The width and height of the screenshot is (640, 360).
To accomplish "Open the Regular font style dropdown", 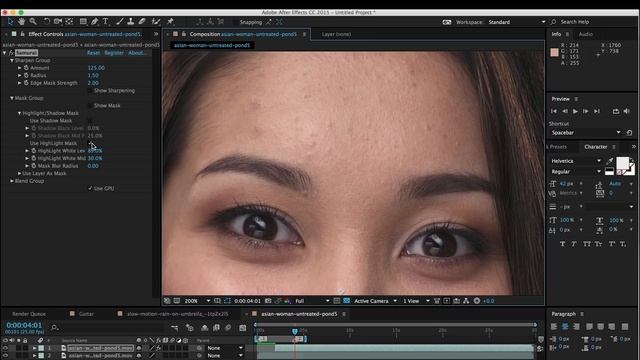I will [576, 171].
